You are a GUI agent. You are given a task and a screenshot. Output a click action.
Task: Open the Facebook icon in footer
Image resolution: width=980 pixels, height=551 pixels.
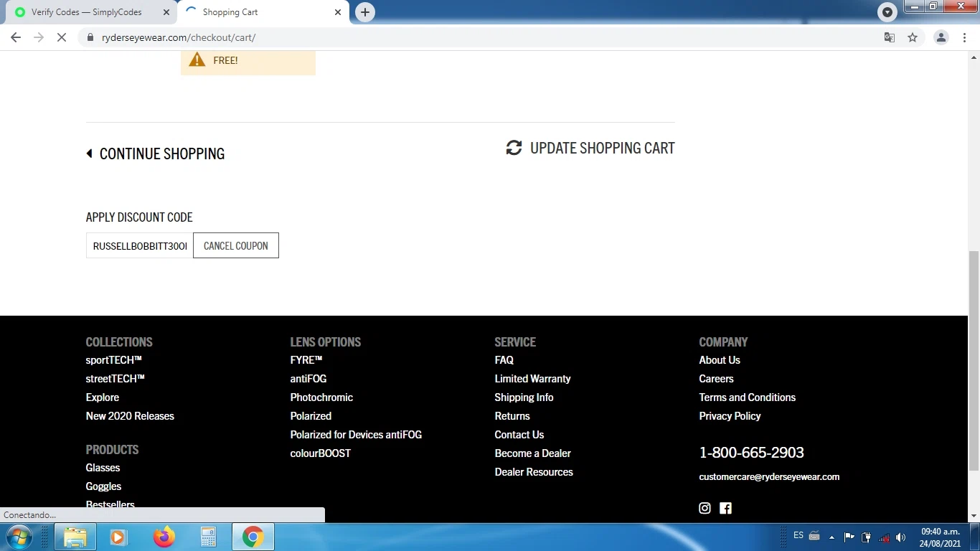pyautogui.click(x=725, y=508)
